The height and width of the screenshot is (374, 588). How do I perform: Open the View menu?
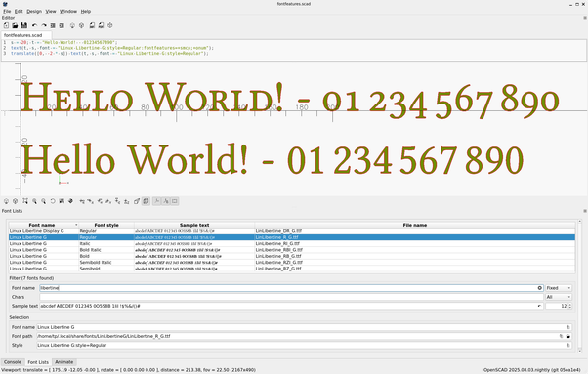coord(51,12)
